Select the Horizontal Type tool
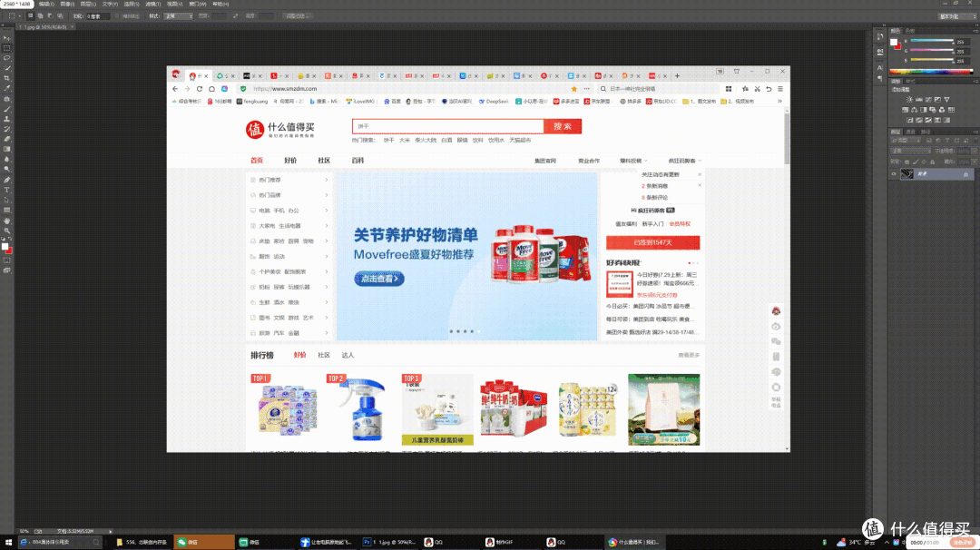Screen dimensions: 980x550 (7, 190)
